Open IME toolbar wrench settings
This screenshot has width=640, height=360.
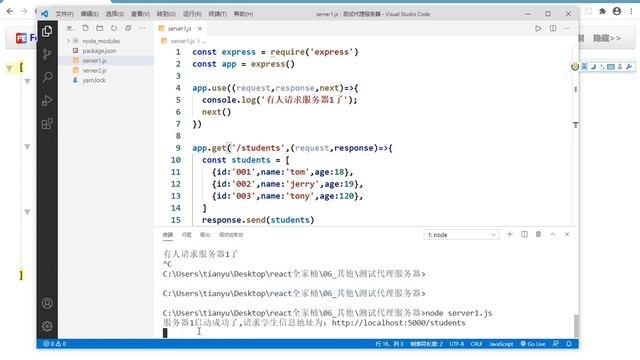coord(629,67)
